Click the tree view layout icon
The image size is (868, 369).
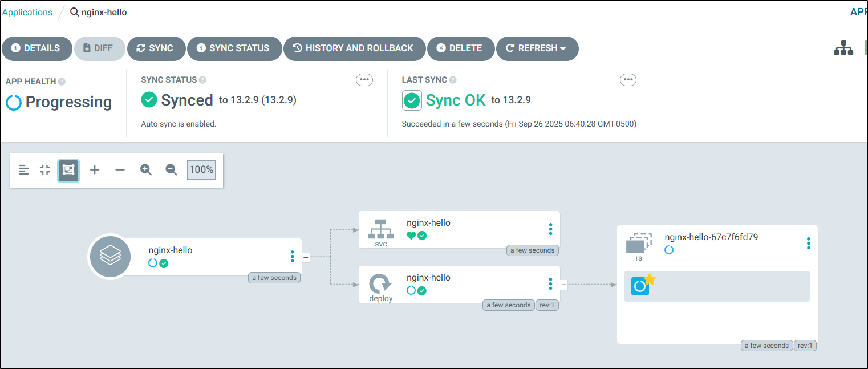pyautogui.click(x=843, y=49)
